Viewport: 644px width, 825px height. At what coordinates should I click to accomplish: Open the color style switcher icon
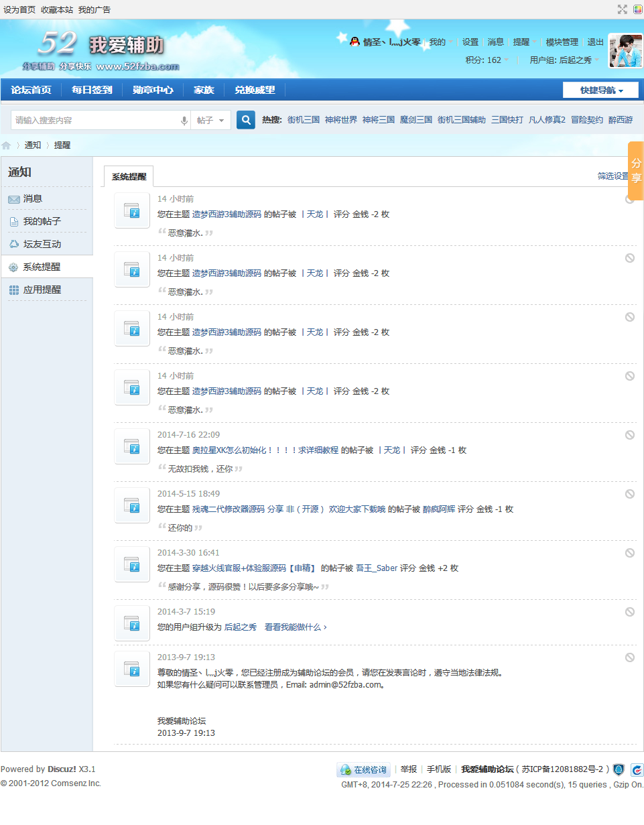637,9
